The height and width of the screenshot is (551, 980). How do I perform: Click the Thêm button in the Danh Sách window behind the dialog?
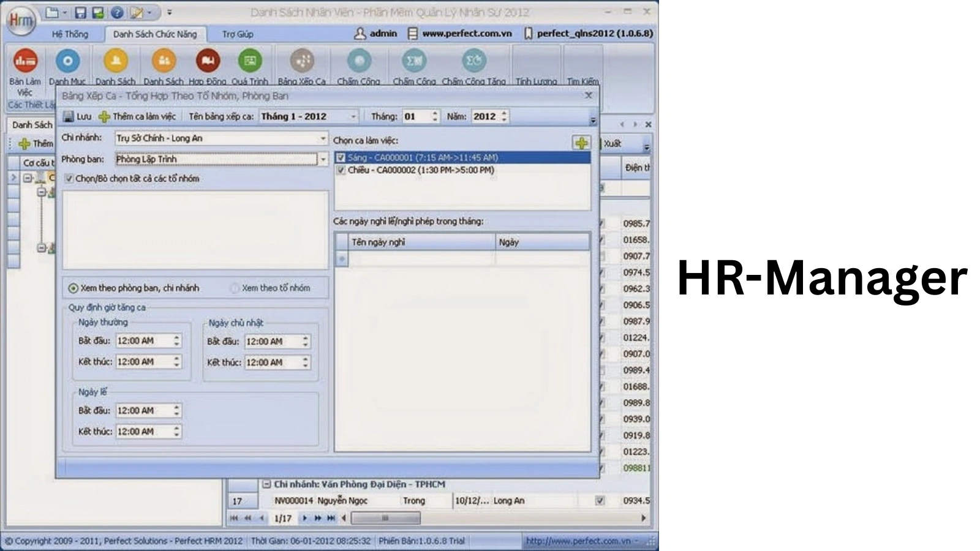point(36,143)
